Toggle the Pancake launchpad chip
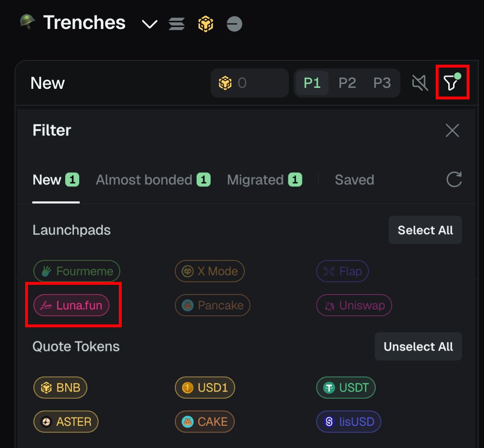The height and width of the screenshot is (448, 484). pyautogui.click(x=213, y=305)
